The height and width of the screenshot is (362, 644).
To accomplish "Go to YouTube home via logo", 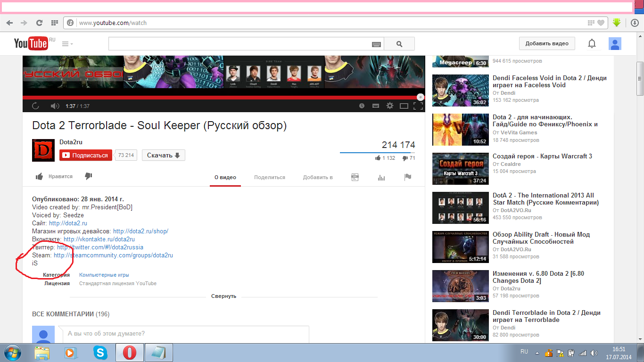I will tap(31, 44).
